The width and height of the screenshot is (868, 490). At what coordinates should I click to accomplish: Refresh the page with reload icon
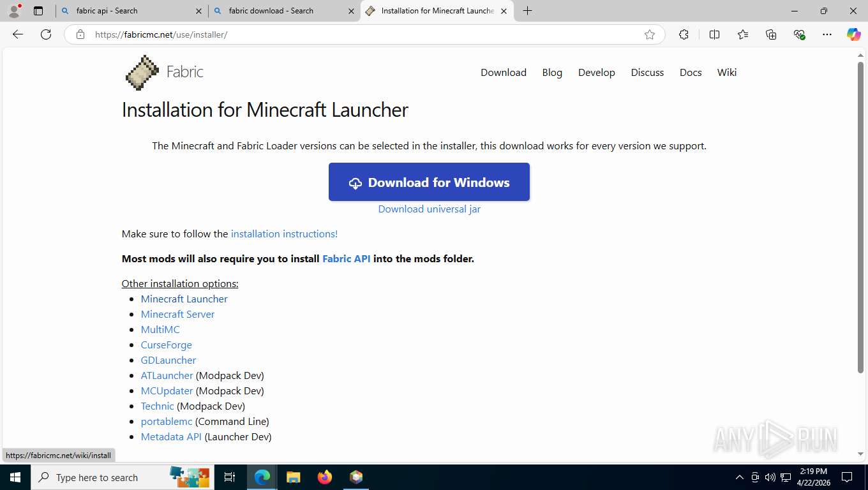(x=46, y=34)
